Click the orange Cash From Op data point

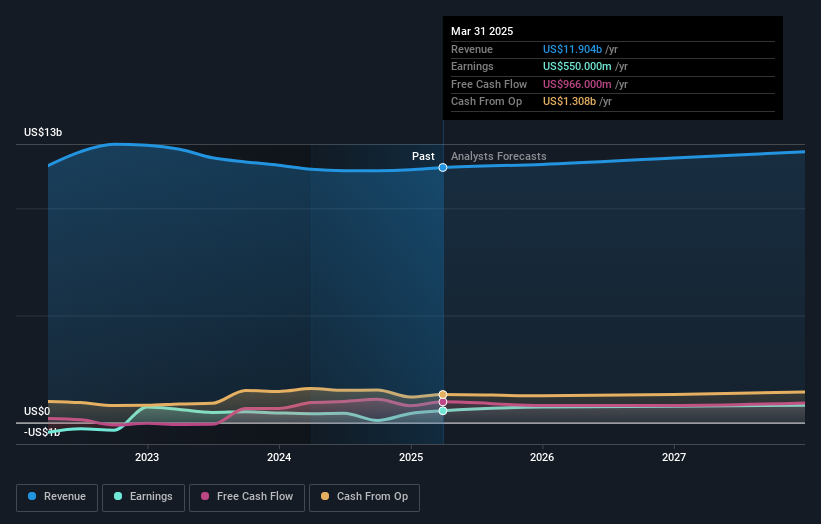(443, 395)
